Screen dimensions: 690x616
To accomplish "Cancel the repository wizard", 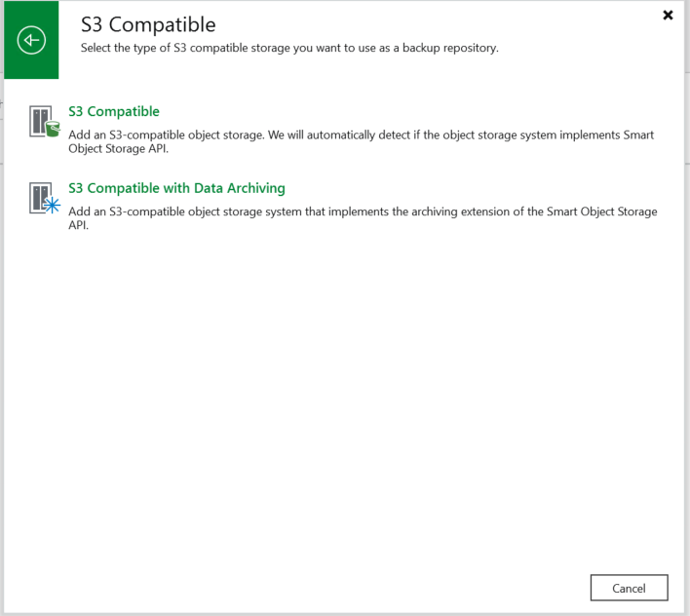I will [629, 588].
